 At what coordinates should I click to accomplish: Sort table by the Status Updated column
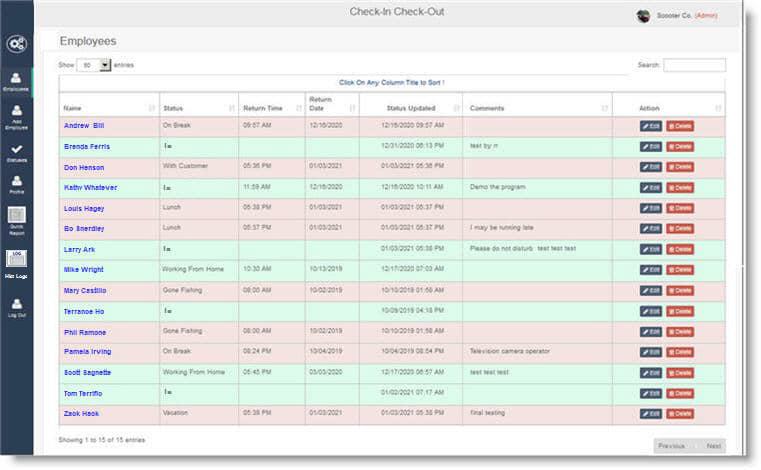click(410, 108)
